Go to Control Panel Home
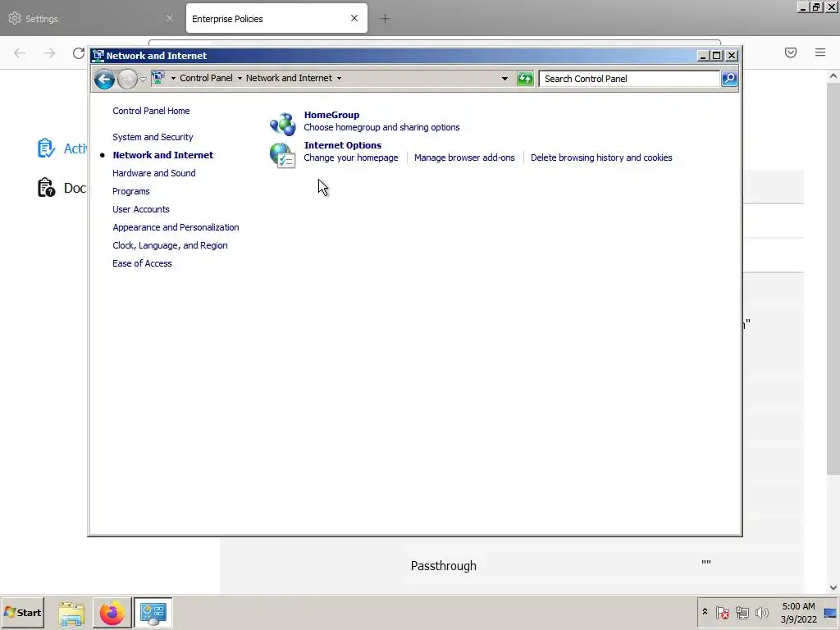The height and width of the screenshot is (630, 840). pos(151,111)
